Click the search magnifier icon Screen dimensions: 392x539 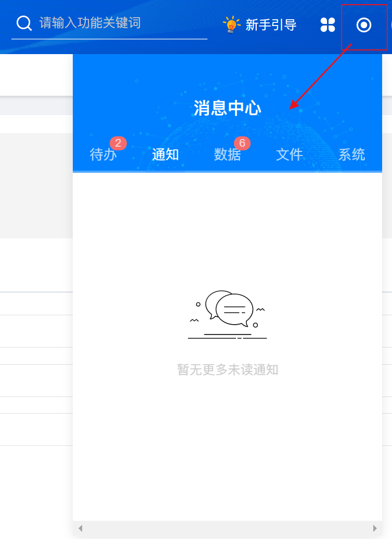[24, 23]
